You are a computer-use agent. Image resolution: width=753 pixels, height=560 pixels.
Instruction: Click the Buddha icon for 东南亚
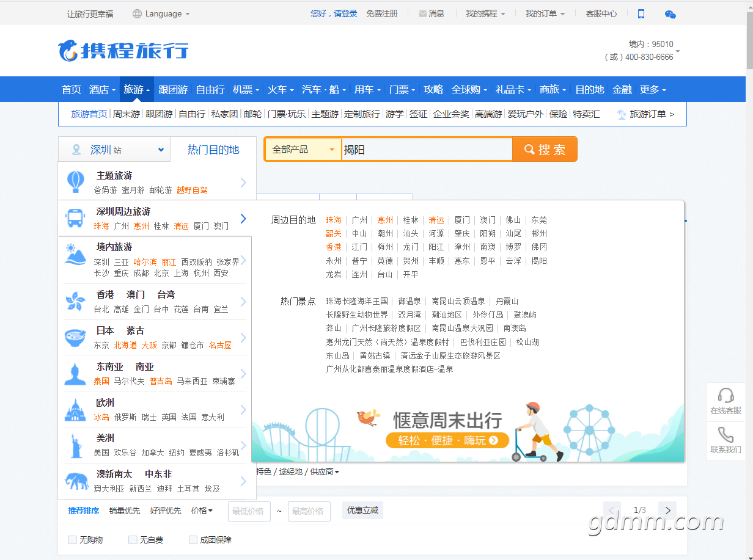[x=75, y=373]
